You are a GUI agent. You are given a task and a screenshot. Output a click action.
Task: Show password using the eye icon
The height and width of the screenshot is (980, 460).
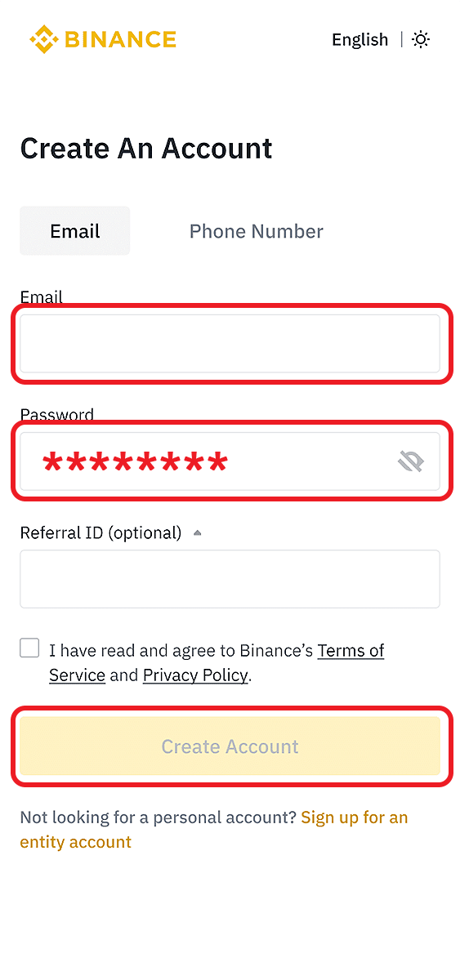point(410,462)
